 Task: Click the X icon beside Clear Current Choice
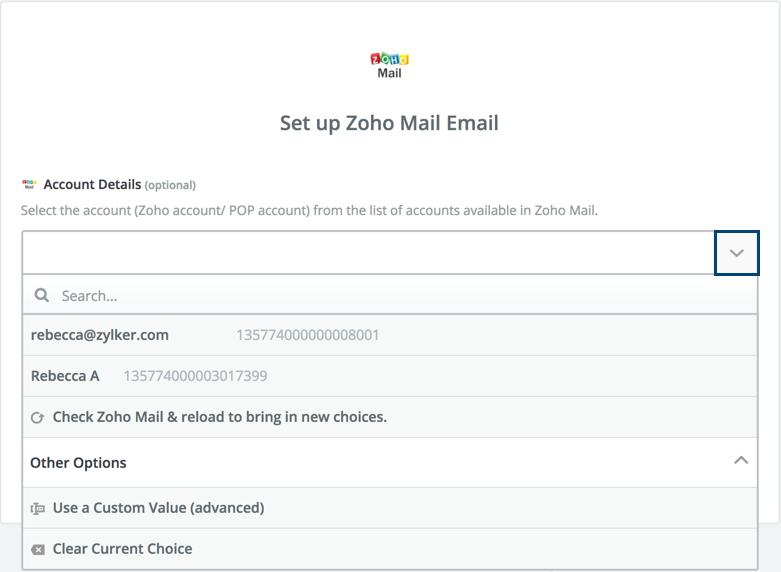[38, 549]
